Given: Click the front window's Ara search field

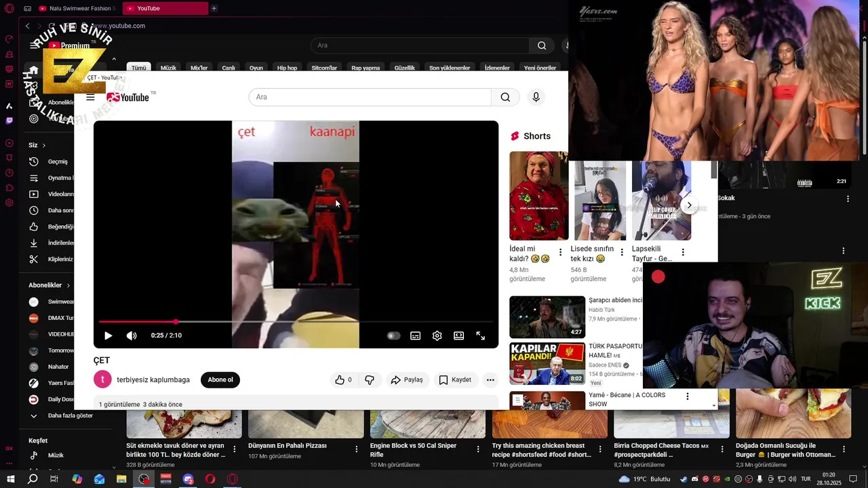Looking at the screenshot, I should (370, 97).
